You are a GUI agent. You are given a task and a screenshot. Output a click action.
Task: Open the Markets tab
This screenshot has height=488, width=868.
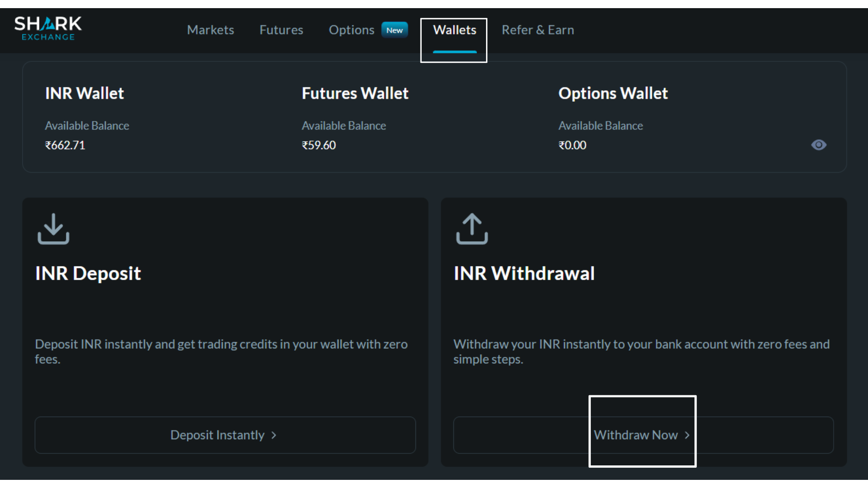[210, 30]
